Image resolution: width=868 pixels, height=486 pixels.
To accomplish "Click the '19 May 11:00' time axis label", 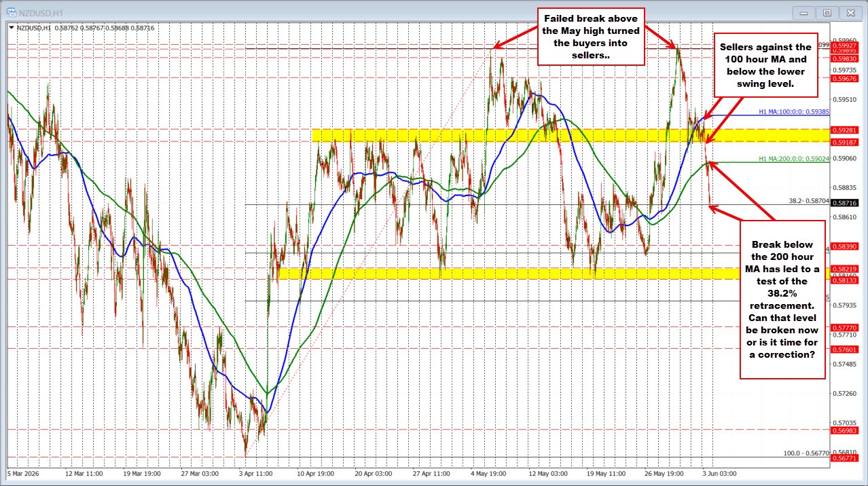I will pyautogui.click(x=607, y=472).
